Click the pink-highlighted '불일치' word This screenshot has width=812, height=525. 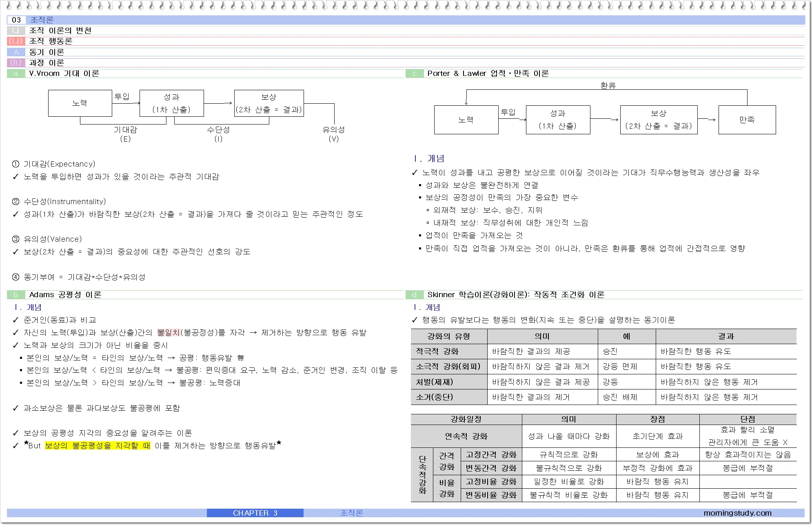169,333
